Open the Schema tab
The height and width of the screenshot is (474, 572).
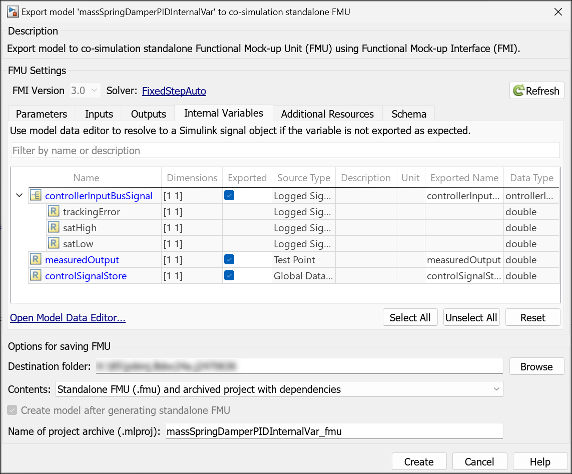[x=409, y=114]
